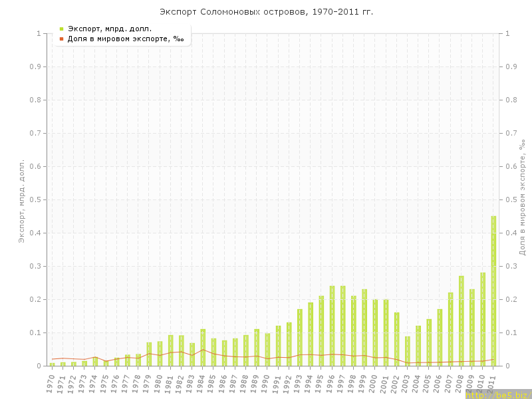Click the 1996 export bar

click(x=332, y=326)
